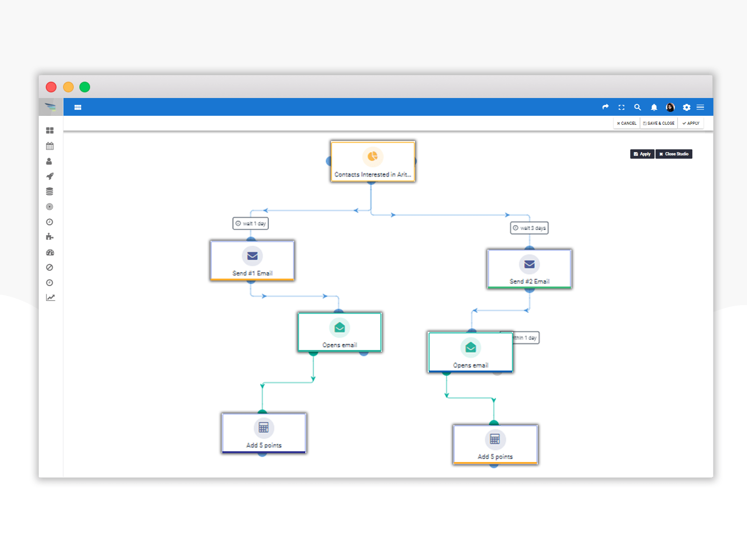Screen dimensions: 747x560
Task: Open the puzzle piece plugins icon
Action: pos(49,237)
